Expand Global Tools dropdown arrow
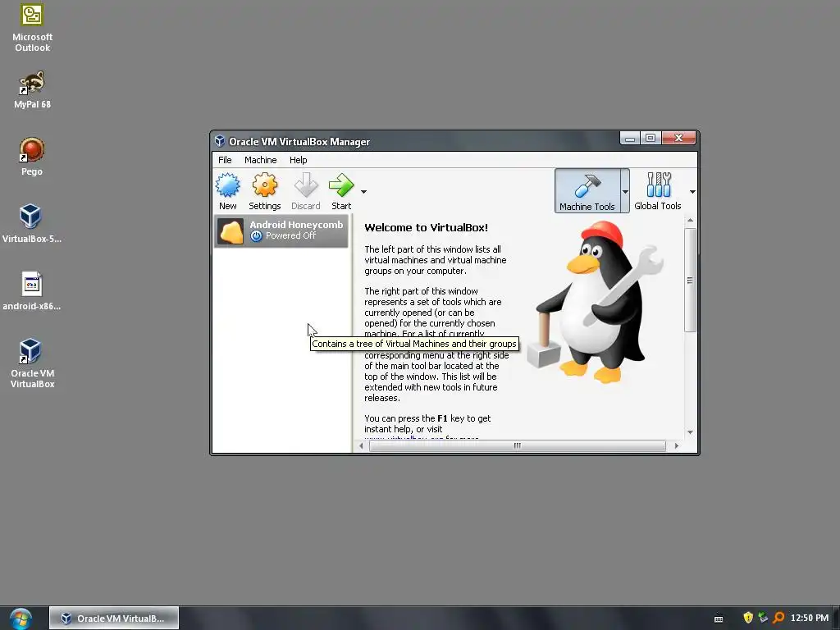Viewport: 840px width, 630px height. point(692,192)
